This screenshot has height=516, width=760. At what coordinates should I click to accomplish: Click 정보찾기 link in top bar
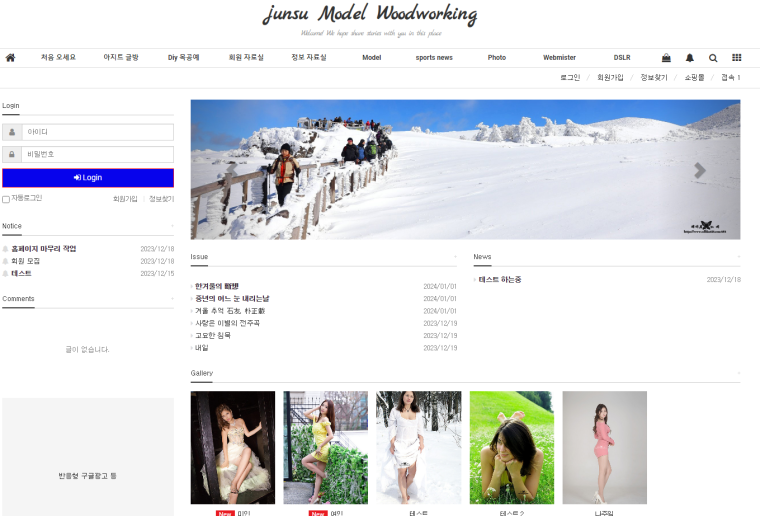(x=654, y=78)
